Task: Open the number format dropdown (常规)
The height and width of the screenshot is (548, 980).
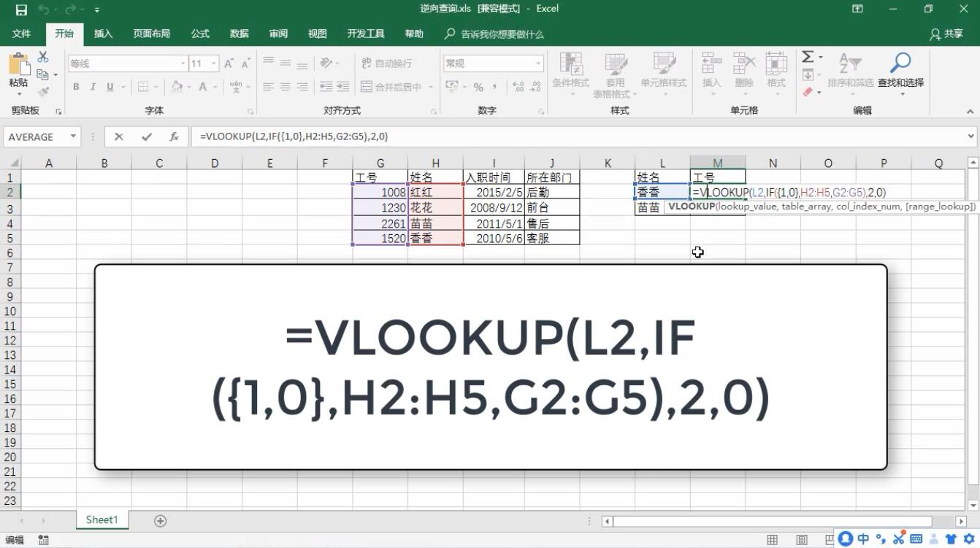Action: coord(538,63)
